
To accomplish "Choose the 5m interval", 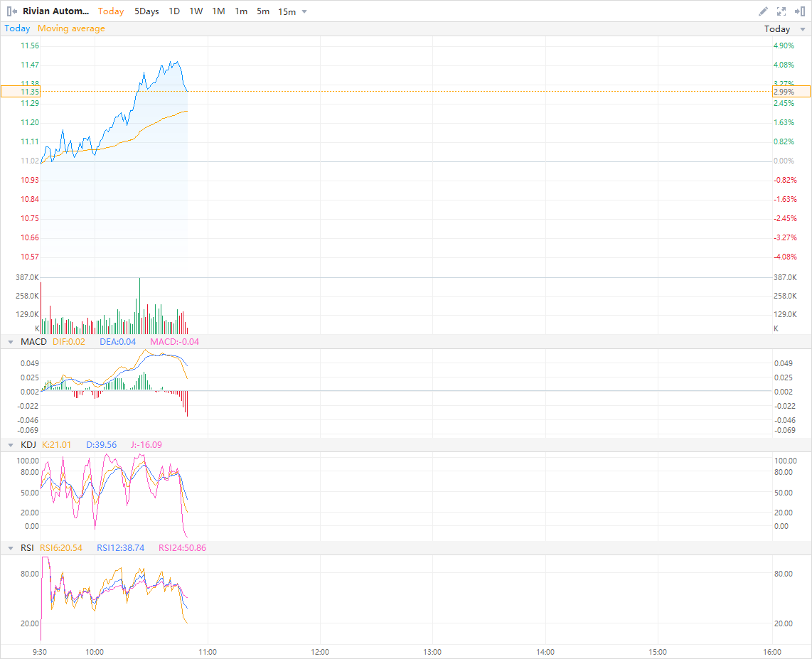I will click(263, 11).
